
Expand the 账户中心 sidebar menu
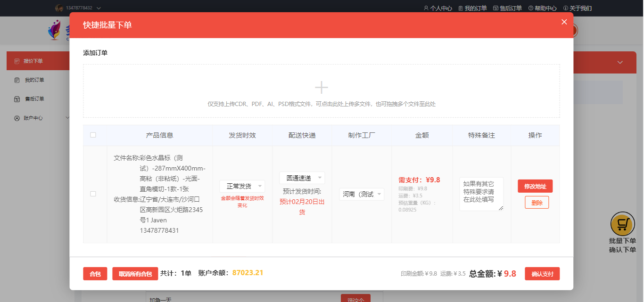(x=67, y=118)
